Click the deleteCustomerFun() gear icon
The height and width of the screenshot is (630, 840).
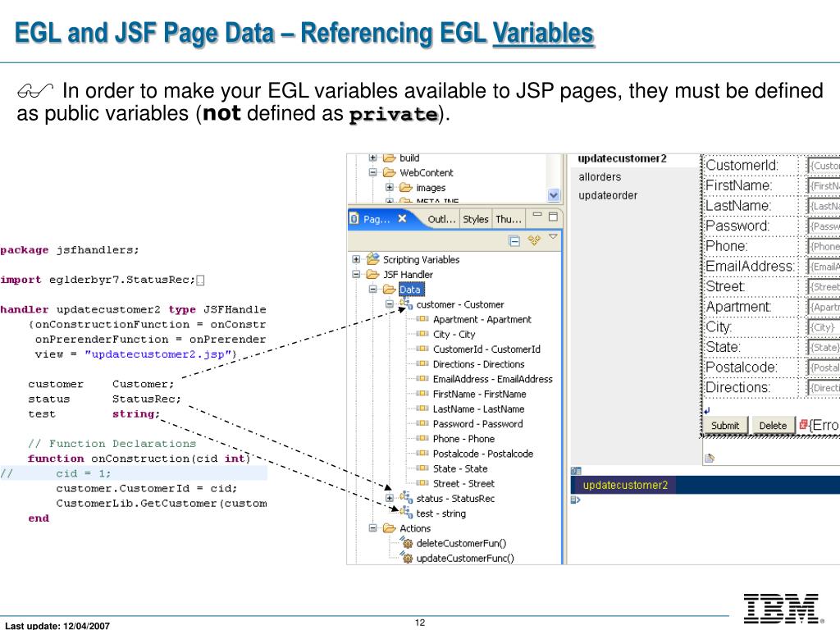[407, 543]
